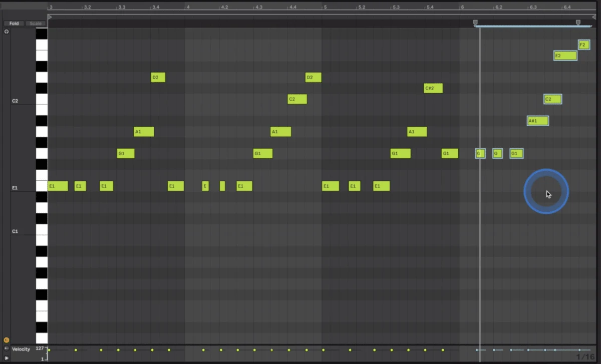Select the short note labeled E in bar 4
The height and width of the screenshot is (364, 601).
[x=205, y=186]
